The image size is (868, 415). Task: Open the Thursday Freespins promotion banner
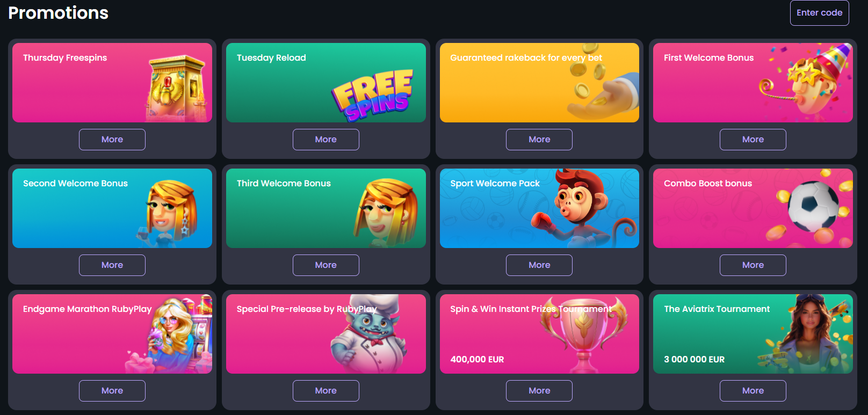(x=112, y=83)
